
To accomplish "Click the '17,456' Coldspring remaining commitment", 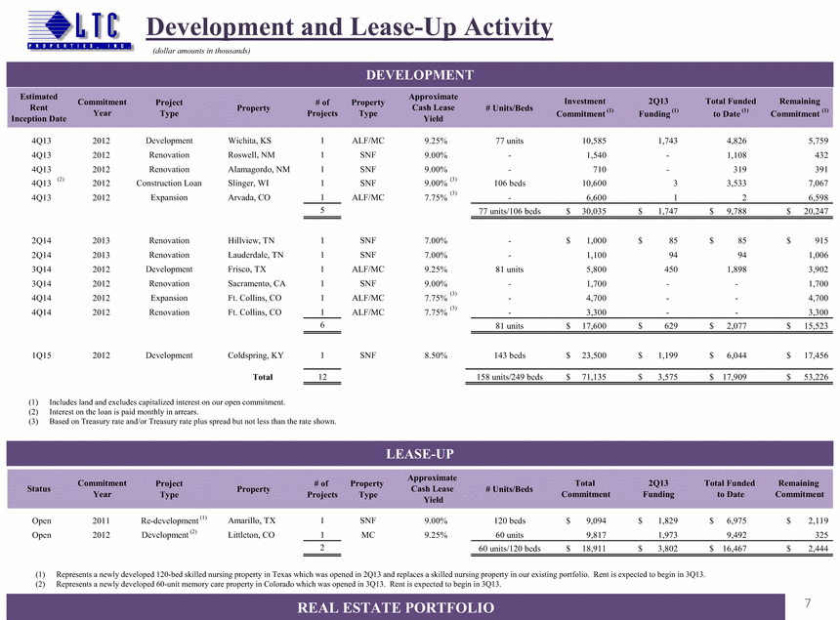I will click(x=816, y=355).
